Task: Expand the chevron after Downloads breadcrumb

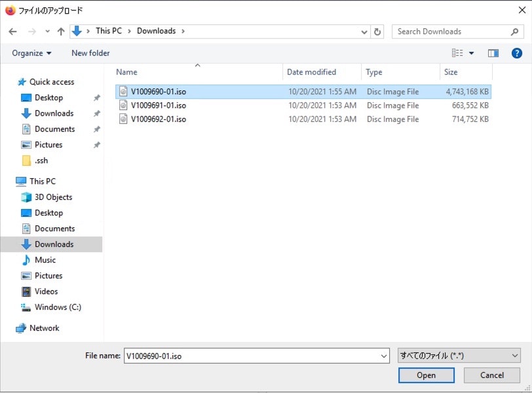Action: (x=183, y=31)
